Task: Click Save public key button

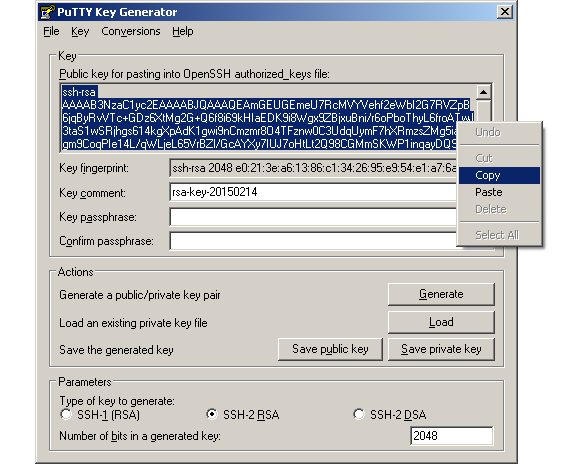Action: (330, 349)
